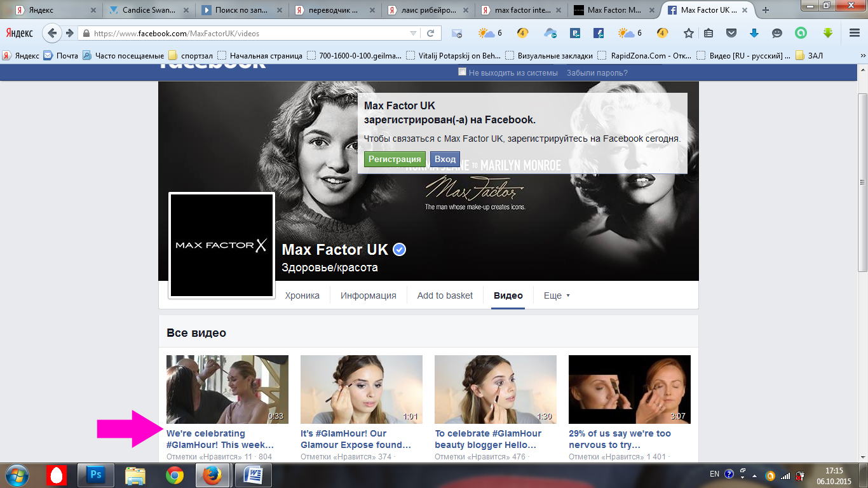Image resolution: width=868 pixels, height=488 pixels.
Task: Show bookmarks list icon beside the star
Action: 709,33
